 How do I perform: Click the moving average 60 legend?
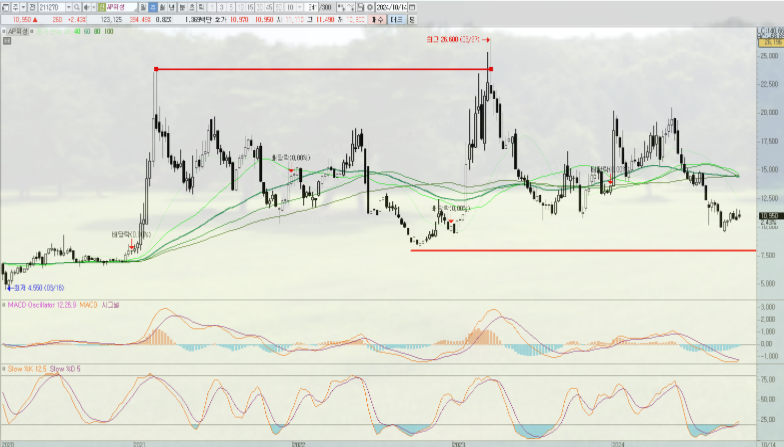pyautogui.click(x=87, y=32)
